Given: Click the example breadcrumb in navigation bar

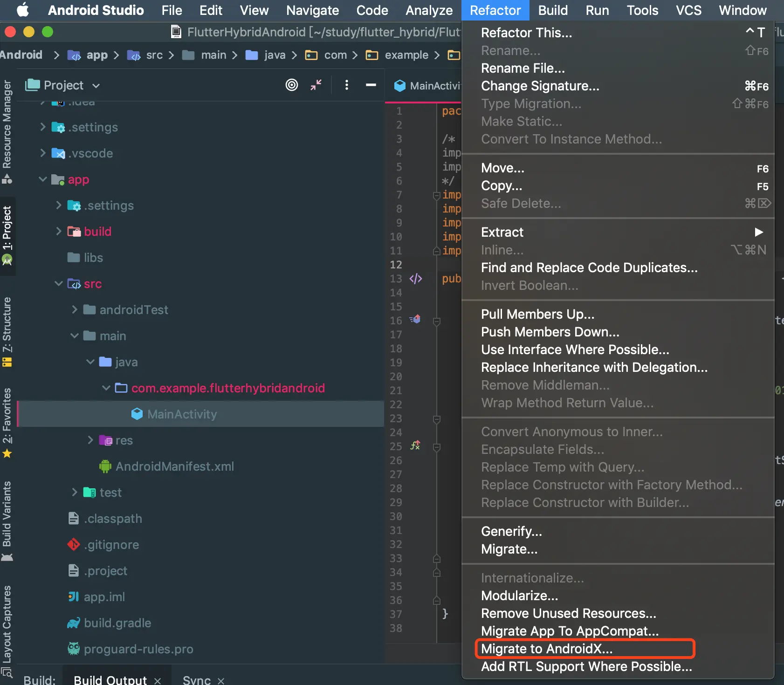Looking at the screenshot, I should click(x=397, y=55).
